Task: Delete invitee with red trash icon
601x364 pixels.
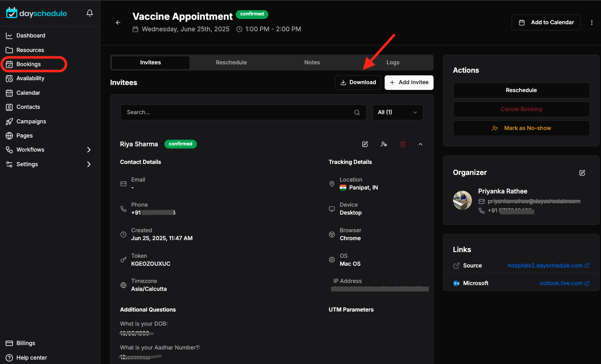Action: click(x=403, y=144)
